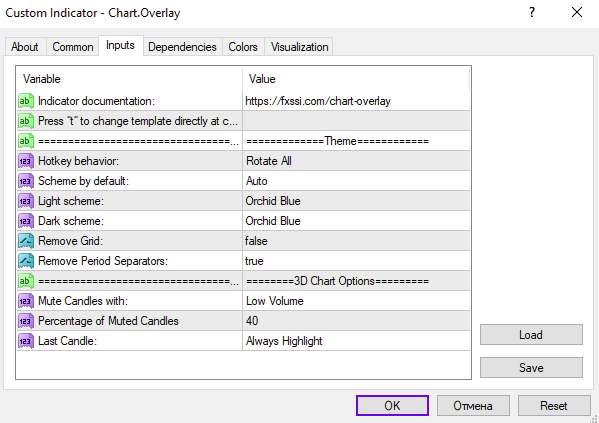Select the boolean icon beside Remove Grid

(26, 241)
